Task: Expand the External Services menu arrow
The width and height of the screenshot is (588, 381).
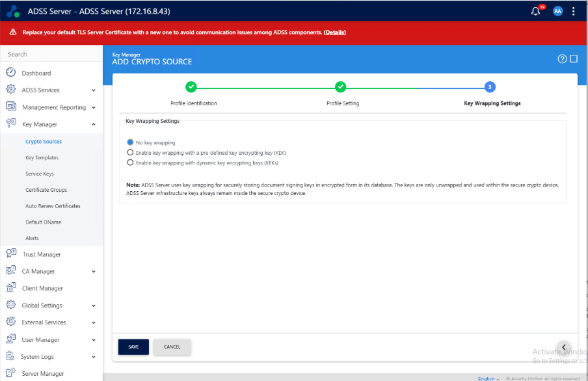Action: coord(94,322)
